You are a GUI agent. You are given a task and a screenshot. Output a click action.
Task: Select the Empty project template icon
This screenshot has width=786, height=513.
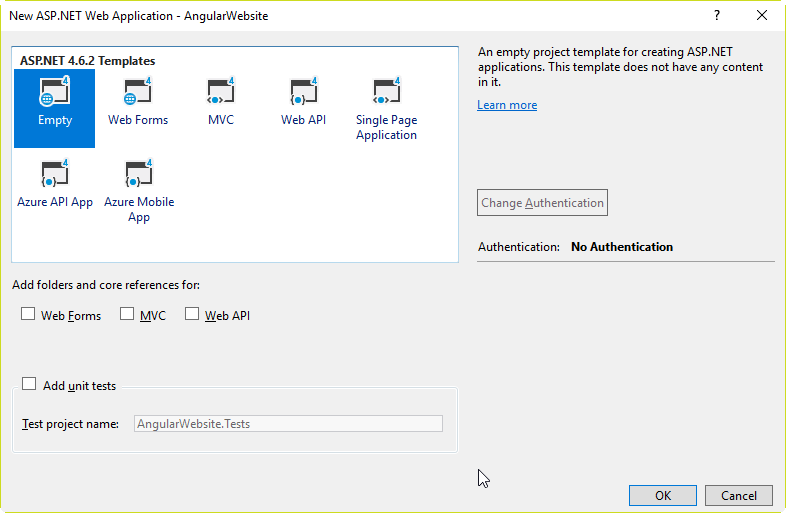pos(55,93)
